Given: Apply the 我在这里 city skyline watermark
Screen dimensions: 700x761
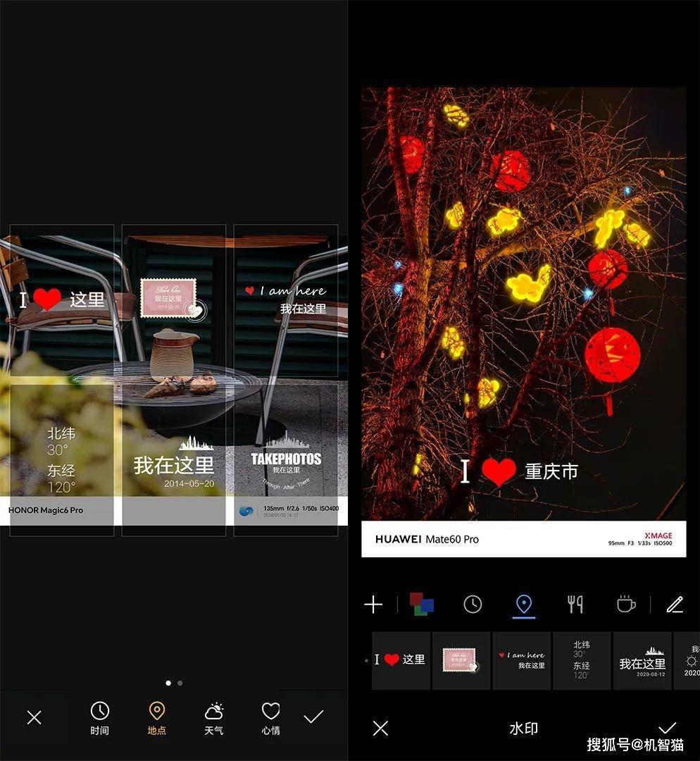Looking at the screenshot, I should (x=642, y=660).
